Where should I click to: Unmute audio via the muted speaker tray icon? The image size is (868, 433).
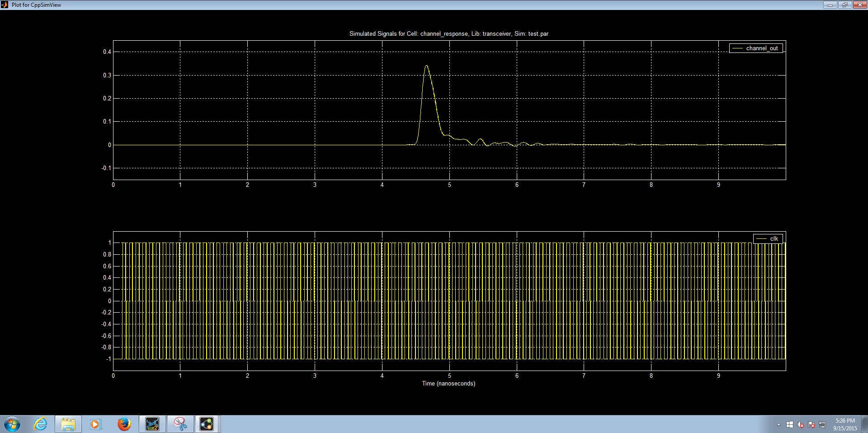[801, 424]
